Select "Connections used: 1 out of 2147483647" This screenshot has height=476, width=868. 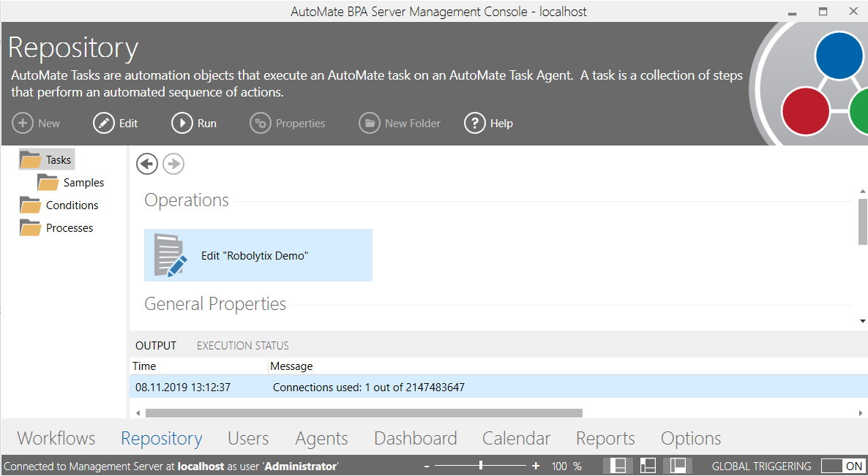(x=369, y=388)
